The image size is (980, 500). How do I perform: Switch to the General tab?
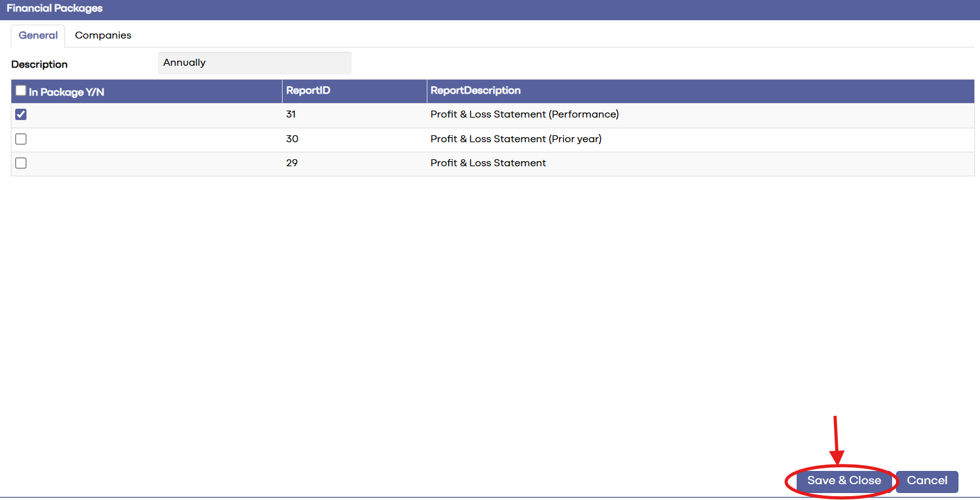(x=38, y=35)
